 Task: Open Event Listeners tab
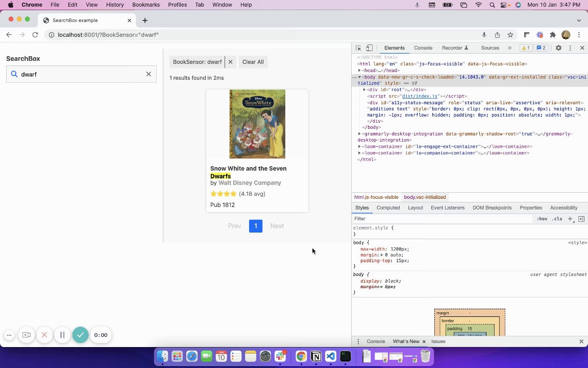coord(447,208)
